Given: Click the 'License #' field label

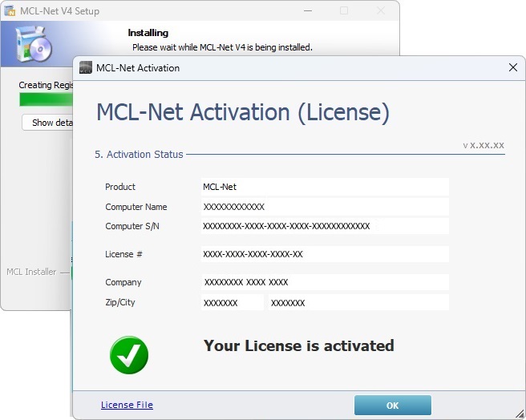Looking at the screenshot, I should coord(123,254).
